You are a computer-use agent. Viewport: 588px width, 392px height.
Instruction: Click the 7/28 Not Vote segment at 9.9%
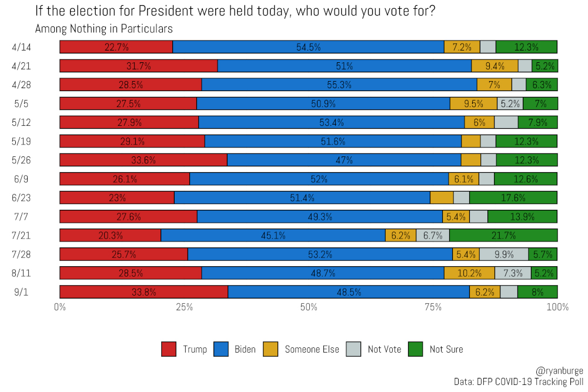pos(505,254)
